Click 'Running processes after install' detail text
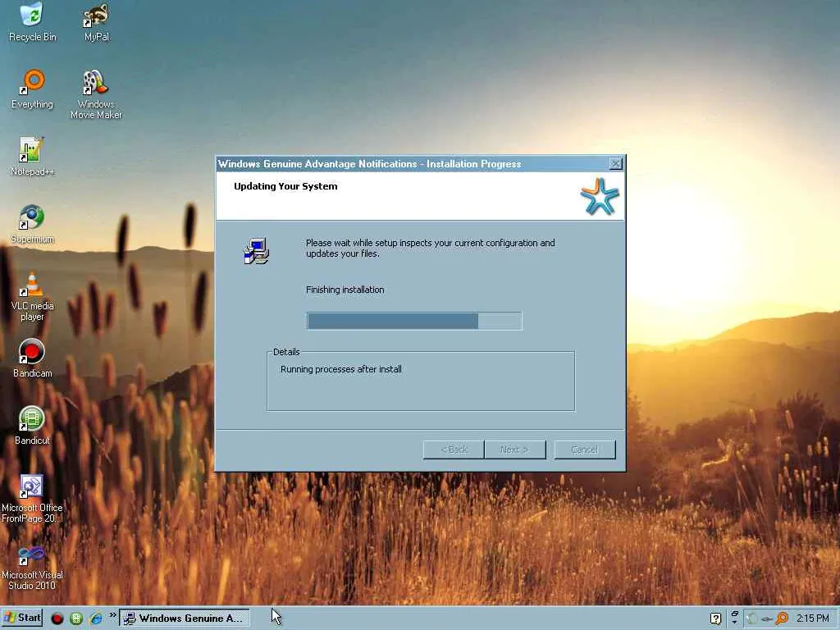Viewport: 840px width, 630px height. (340, 369)
